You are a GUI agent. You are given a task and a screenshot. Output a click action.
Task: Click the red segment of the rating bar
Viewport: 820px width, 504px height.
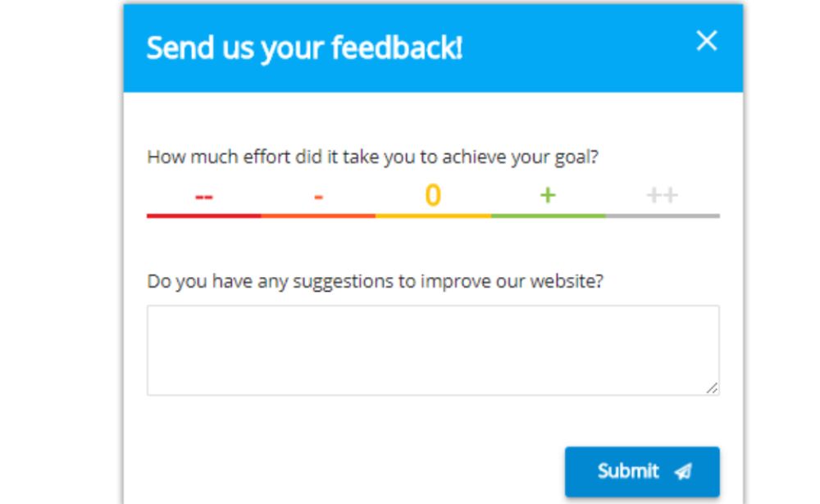pos(204,216)
